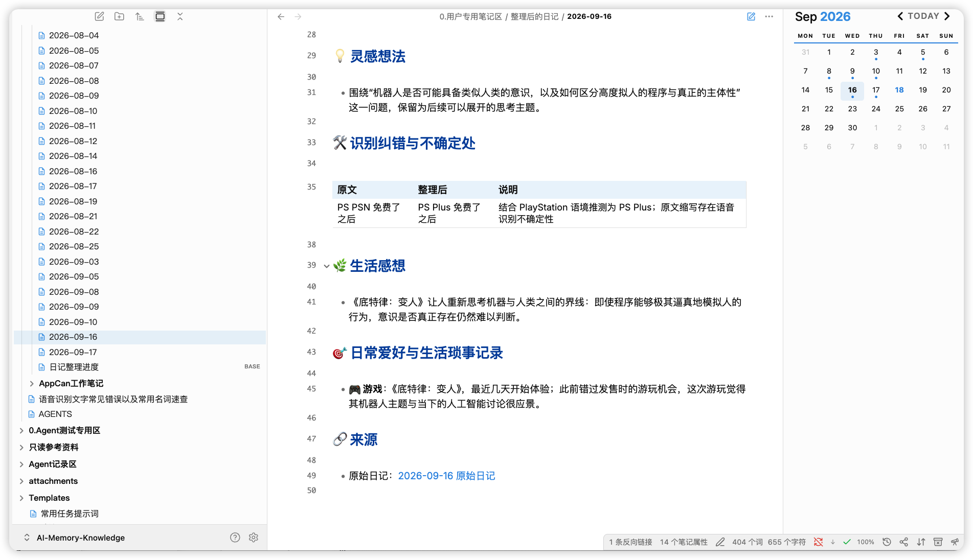Click the down-arrow status bar icon
The image size is (973, 560).
click(x=833, y=542)
